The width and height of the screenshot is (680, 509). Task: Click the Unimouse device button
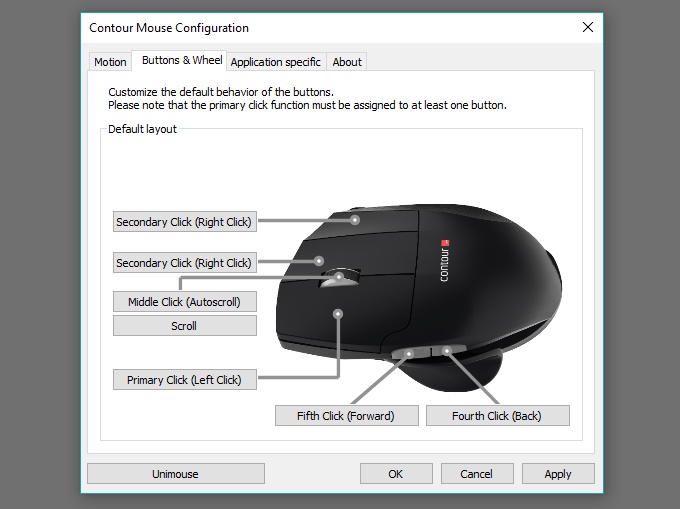pyautogui.click(x=176, y=473)
